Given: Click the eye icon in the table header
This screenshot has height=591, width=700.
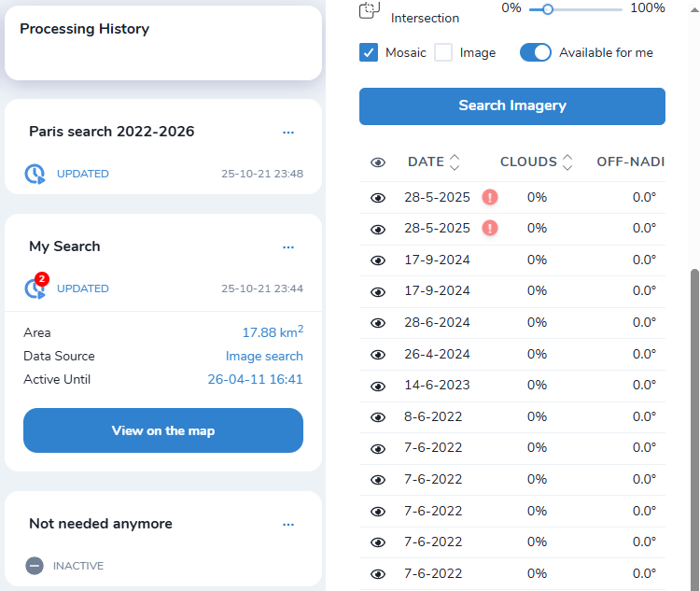Looking at the screenshot, I should (378, 162).
